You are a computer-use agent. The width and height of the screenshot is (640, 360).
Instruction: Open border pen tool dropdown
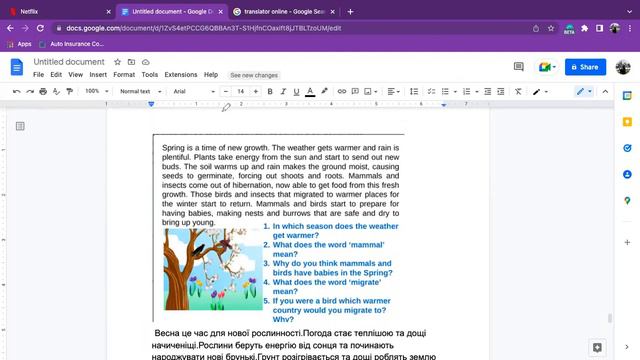pos(540,92)
